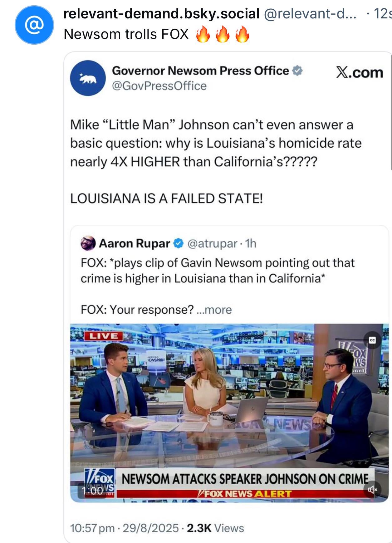The height and width of the screenshot is (543, 392).
Task: Expand the quoted tweet with ...more
Action: (214, 310)
